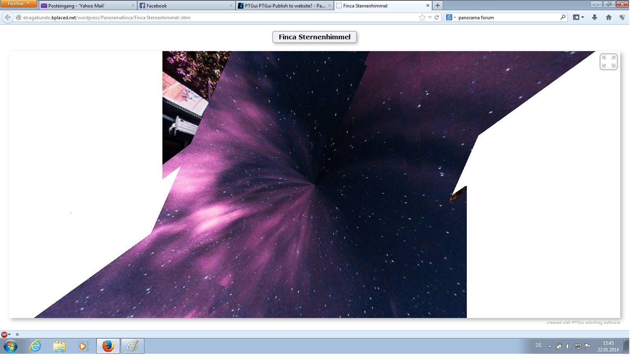This screenshot has height=364, width=630.
Task: Switch to the Paint taskbar window
Action: pyautogui.click(x=132, y=346)
